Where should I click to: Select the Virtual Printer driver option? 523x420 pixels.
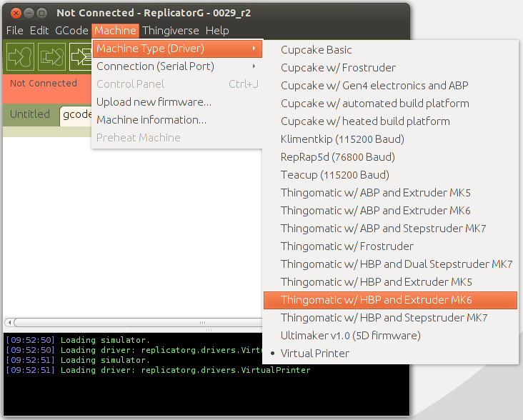[315, 353]
